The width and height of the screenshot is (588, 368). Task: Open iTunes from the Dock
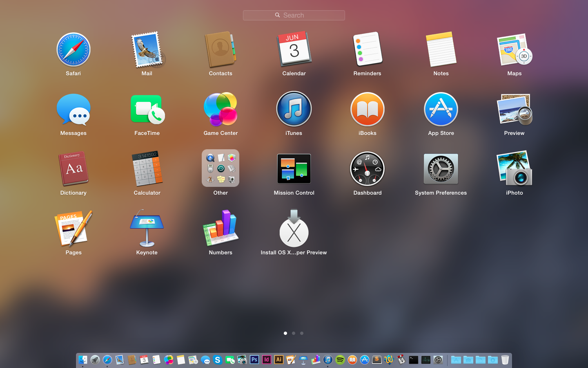click(x=328, y=360)
